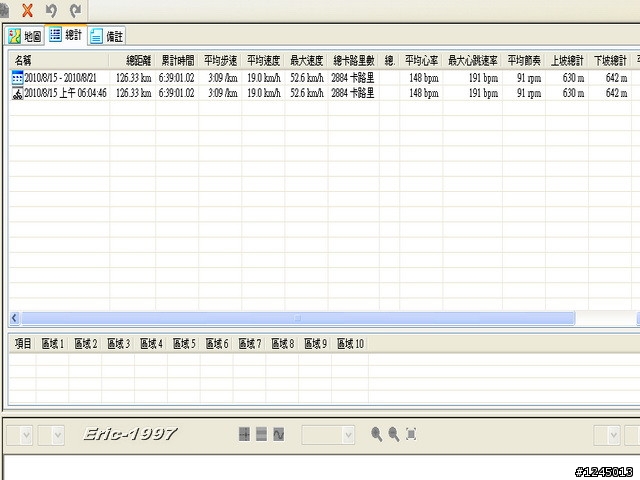Click the 區域 10 column header
This screenshot has width=640, height=480.
click(x=350, y=344)
